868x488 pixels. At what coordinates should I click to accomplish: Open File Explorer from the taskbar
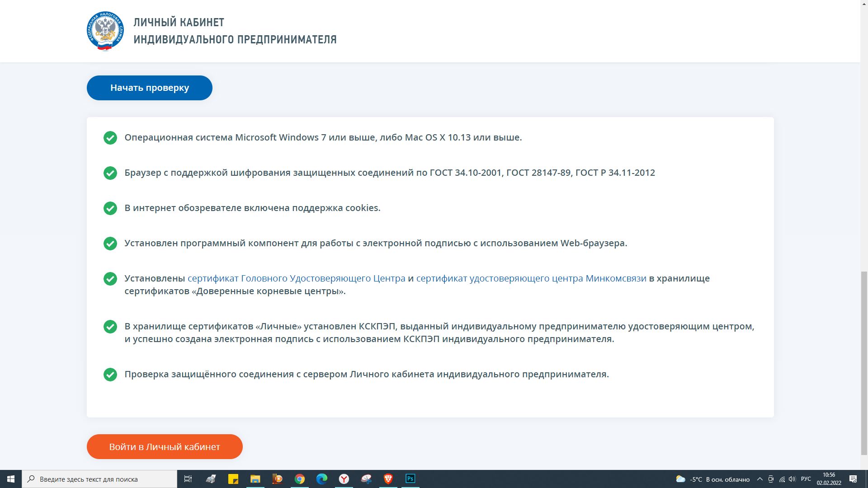(x=255, y=479)
